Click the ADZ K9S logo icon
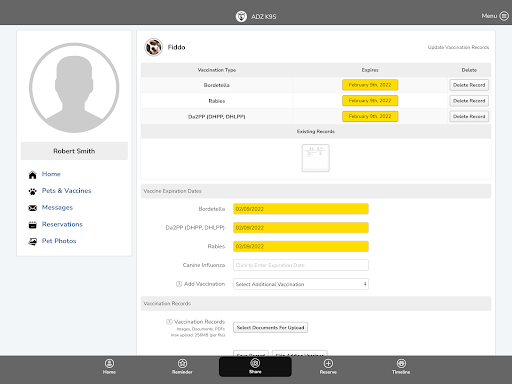This screenshot has width=512, height=384. click(x=241, y=16)
